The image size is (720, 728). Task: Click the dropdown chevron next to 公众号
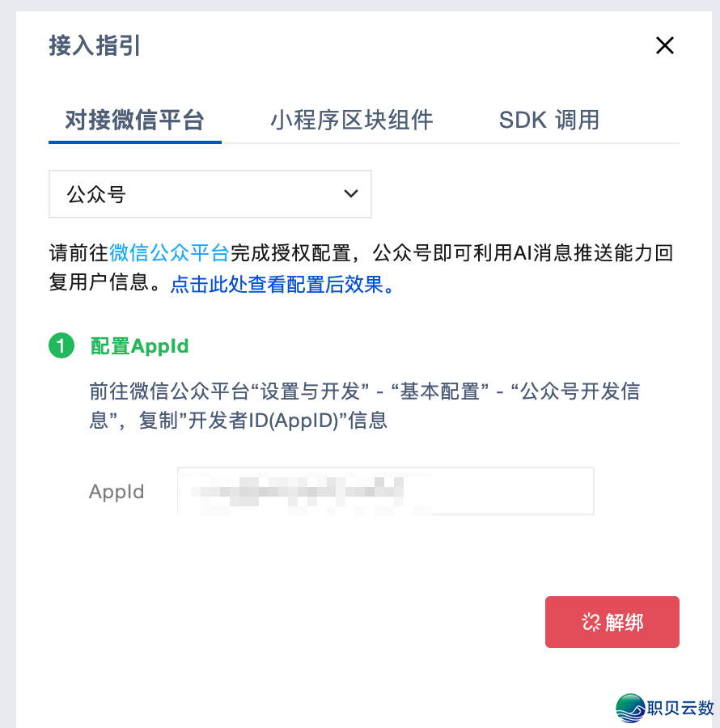[351, 193]
